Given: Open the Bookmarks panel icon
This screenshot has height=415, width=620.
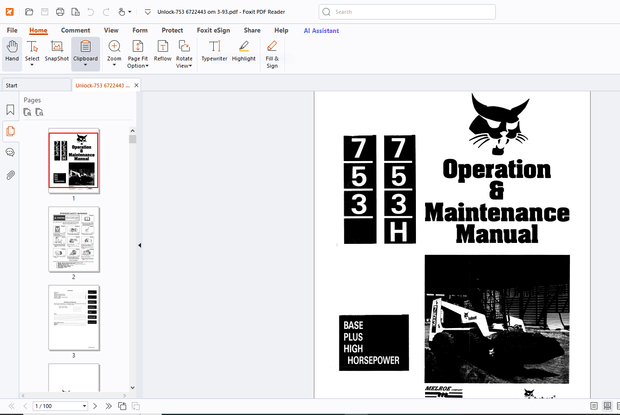Looking at the screenshot, I should [10, 110].
